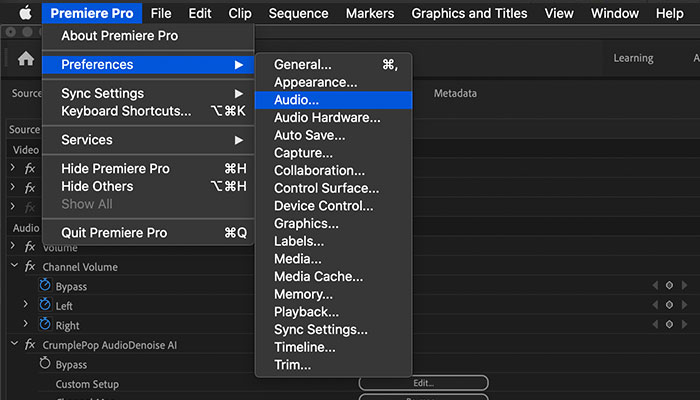Go to the Home screen icon
Screen dimensions: 700x400
click(26, 58)
